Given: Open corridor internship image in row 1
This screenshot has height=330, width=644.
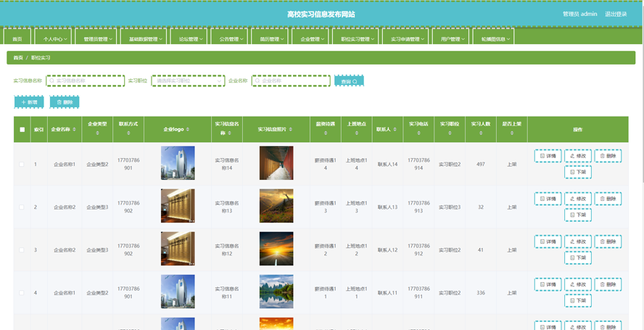Looking at the screenshot, I should coord(276,163).
